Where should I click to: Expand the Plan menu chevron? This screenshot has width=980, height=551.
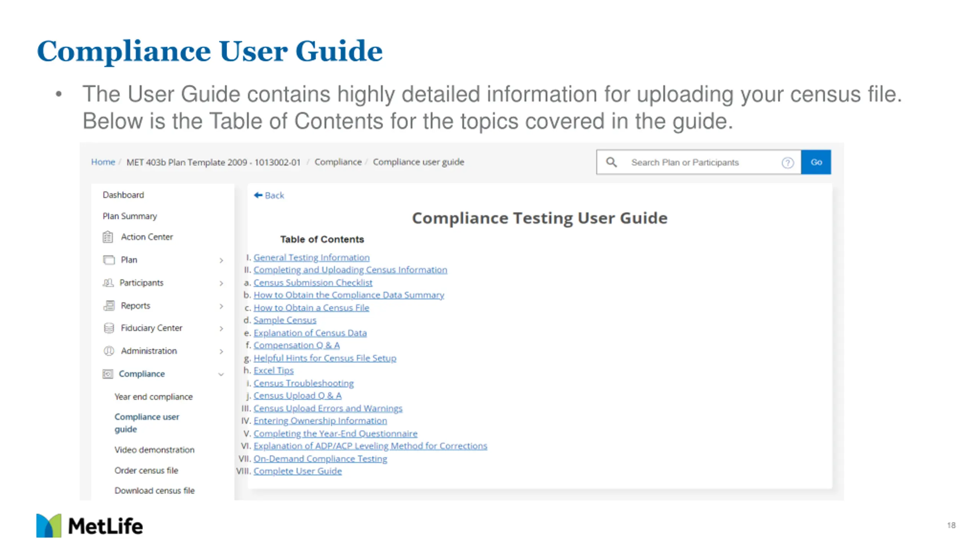[221, 261]
